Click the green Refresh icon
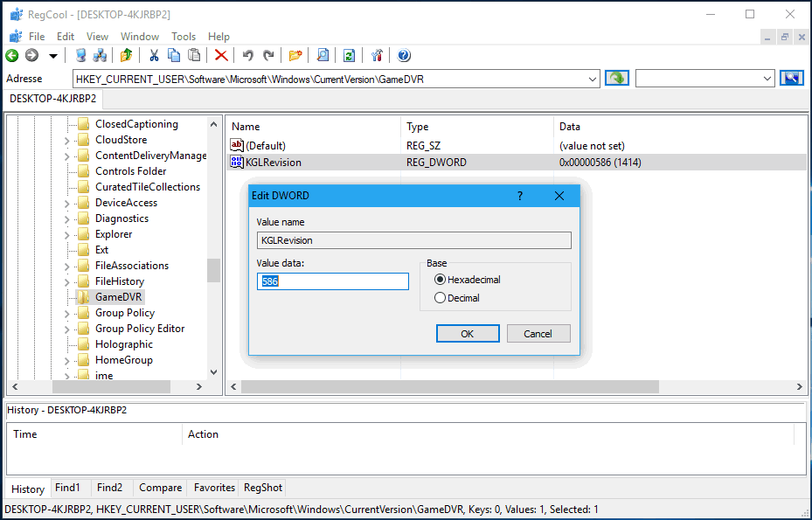The height and width of the screenshot is (520, 812). (350, 55)
